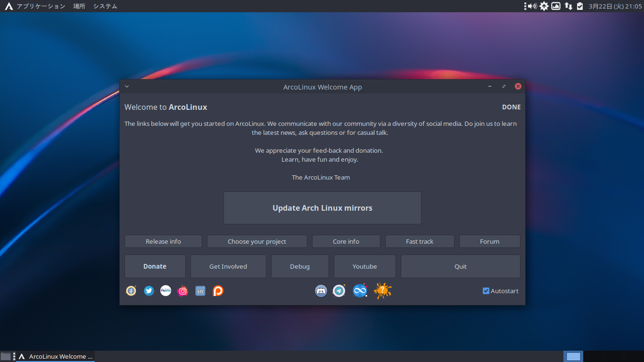Click the 'The ArcoLinux Team' text
This screenshot has height=362, width=644.
tap(321, 177)
